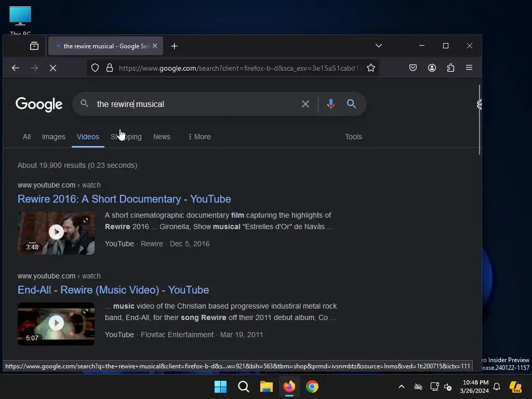Close the rewire musical Google Search tab

pyautogui.click(x=155, y=46)
